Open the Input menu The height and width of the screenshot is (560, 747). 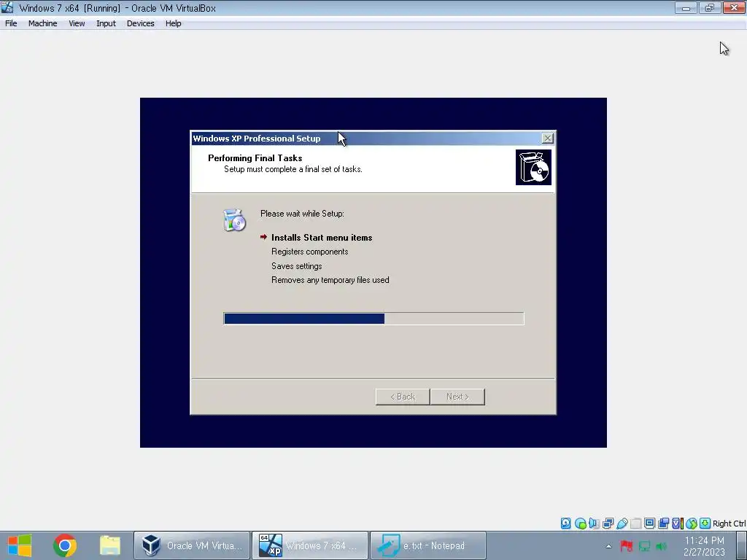(106, 23)
